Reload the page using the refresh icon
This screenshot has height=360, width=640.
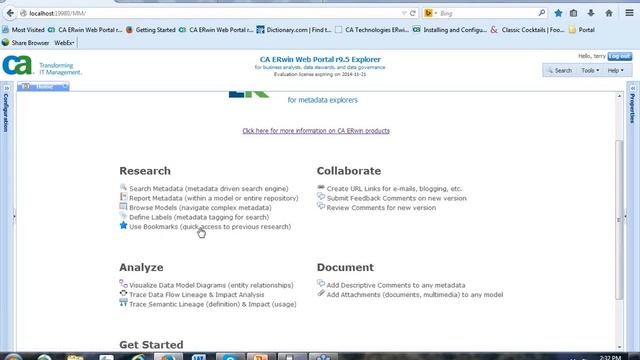(x=413, y=13)
